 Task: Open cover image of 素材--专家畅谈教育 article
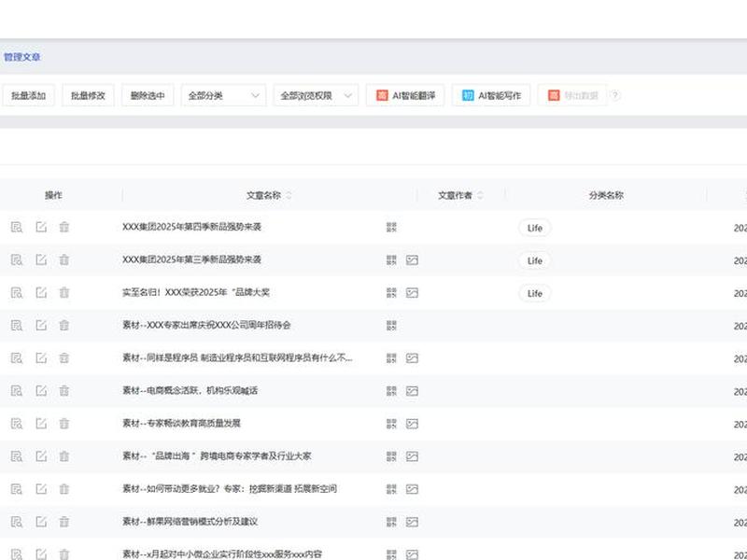pos(412,424)
